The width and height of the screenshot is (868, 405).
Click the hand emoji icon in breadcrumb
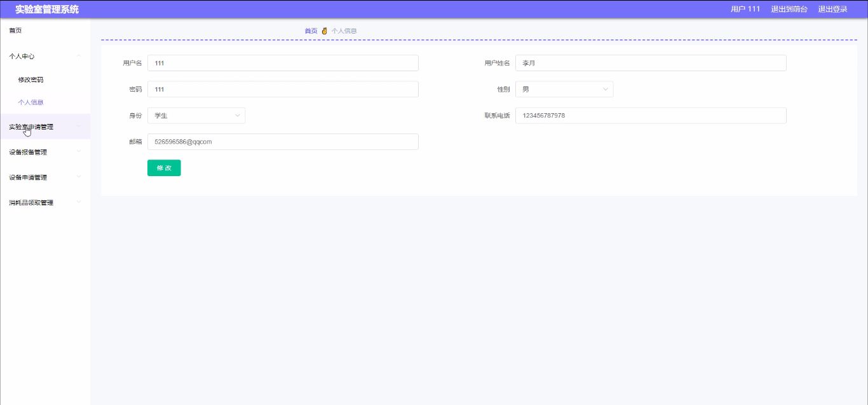coord(324,31)
